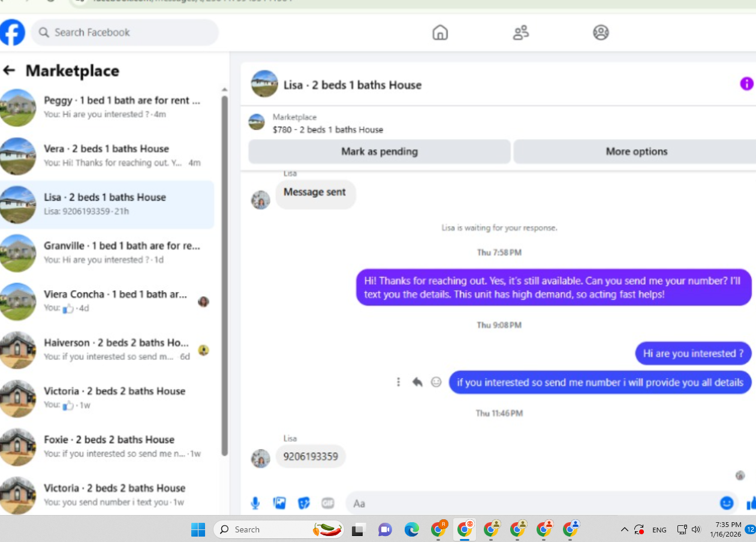Open the Groups icon in top bar
The image size is (756, 542).
(x=601, y=32)
